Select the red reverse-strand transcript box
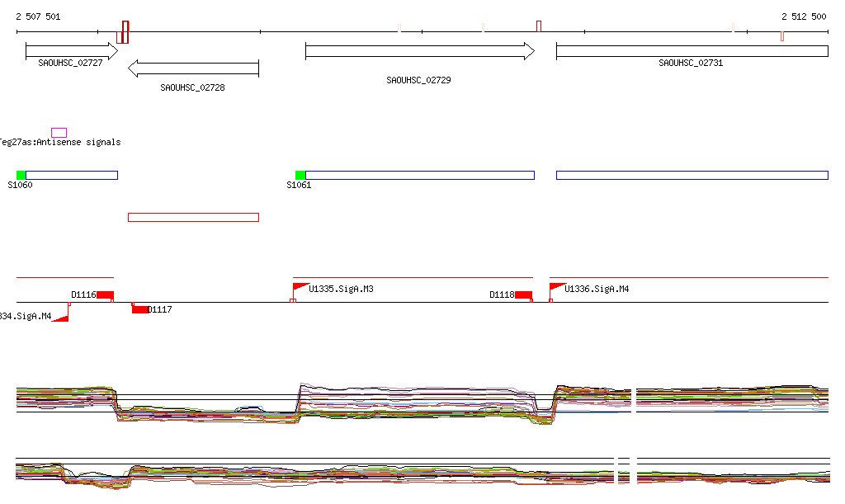845x504 pixels. point(193,217)
